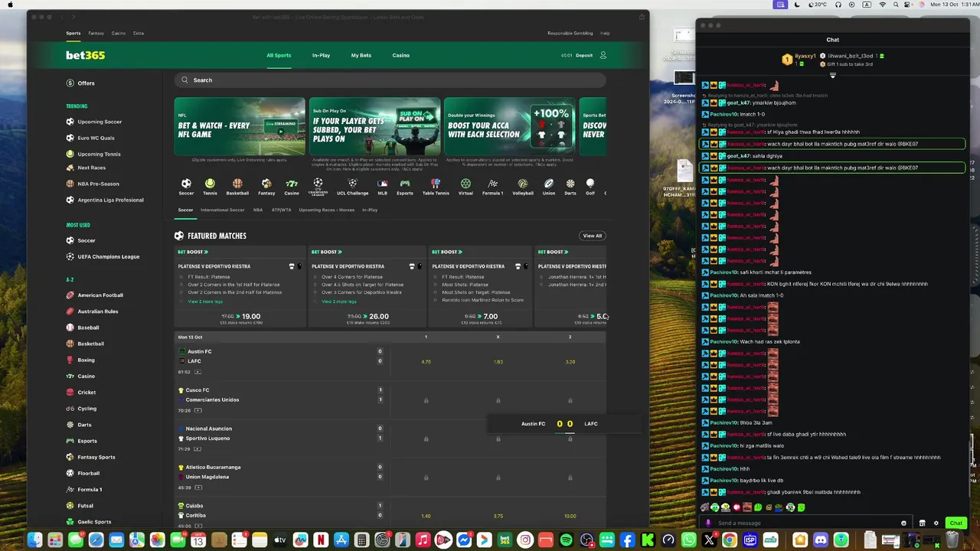Launch Netflix from the Dock
The width and height of the screenshot is (980, 551).
[x=321, y=540]
